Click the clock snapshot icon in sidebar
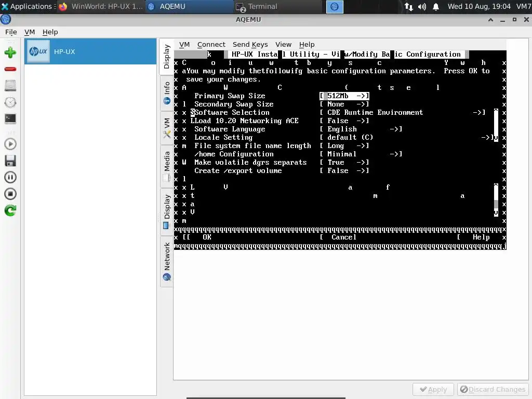This screenshot has width=532, height=399. coord(10,102)
